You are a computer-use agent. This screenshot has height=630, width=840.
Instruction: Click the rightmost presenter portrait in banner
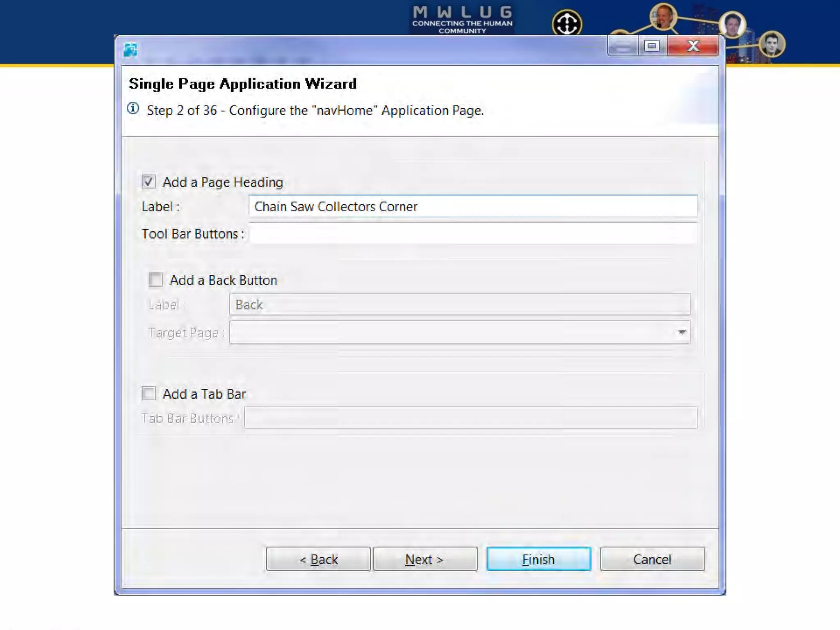point(772,44)
